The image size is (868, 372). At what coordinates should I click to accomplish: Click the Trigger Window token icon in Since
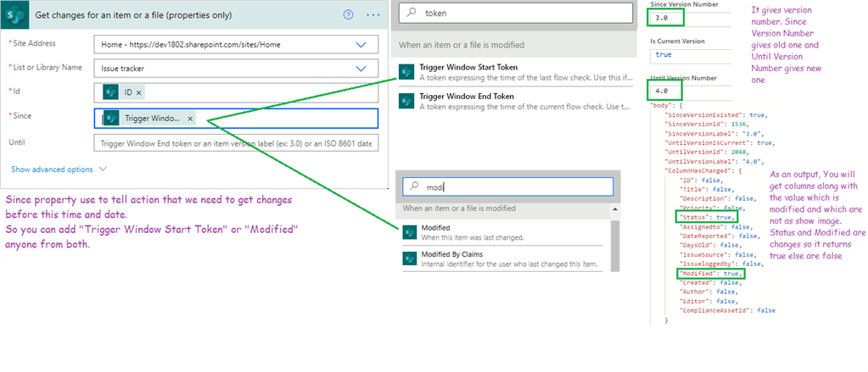click(111, 119)
